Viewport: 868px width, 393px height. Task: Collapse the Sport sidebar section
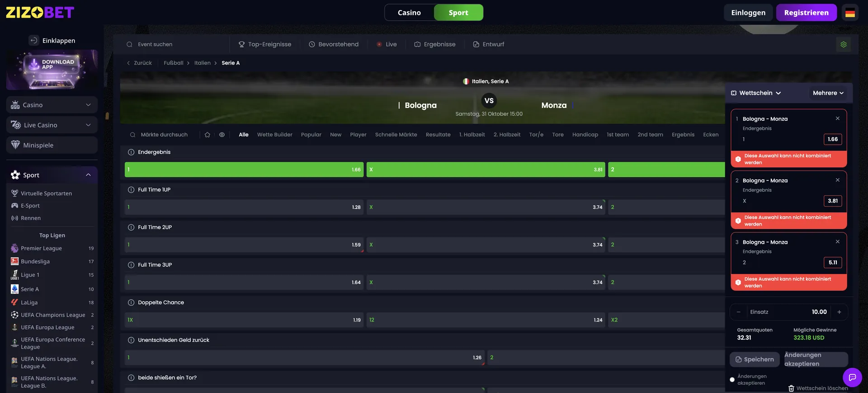(x=52, y=175)
